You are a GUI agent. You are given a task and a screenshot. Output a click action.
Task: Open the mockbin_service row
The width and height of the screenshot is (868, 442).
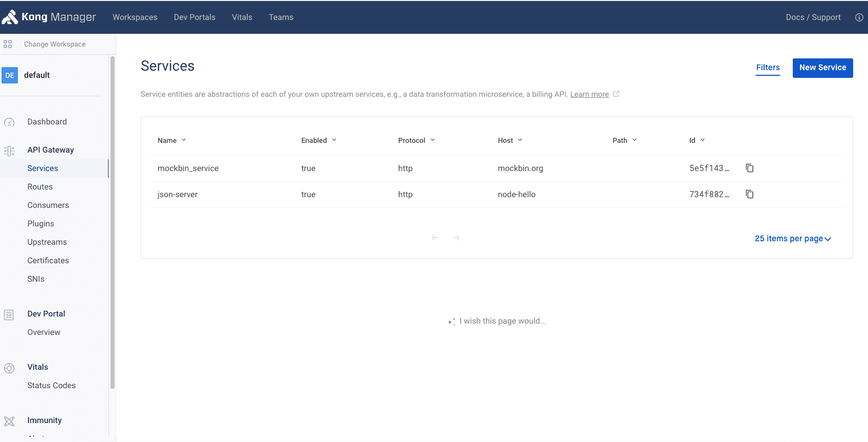pos(496,169)
